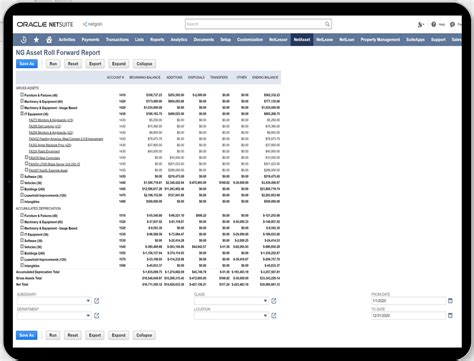Click the bottom Collapse button
474x361 pixels.
[144, 335]
